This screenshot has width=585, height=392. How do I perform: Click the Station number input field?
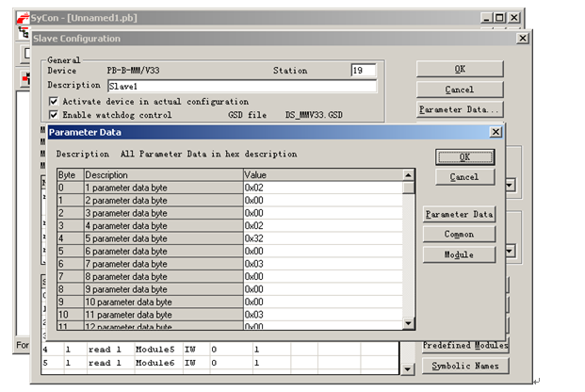(x=364, y=71)
